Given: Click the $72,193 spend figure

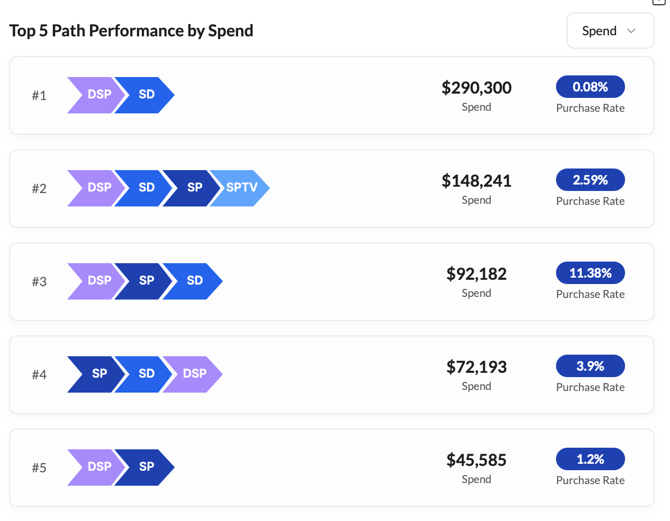Looking at the screenshot, I should pos(476,367).
